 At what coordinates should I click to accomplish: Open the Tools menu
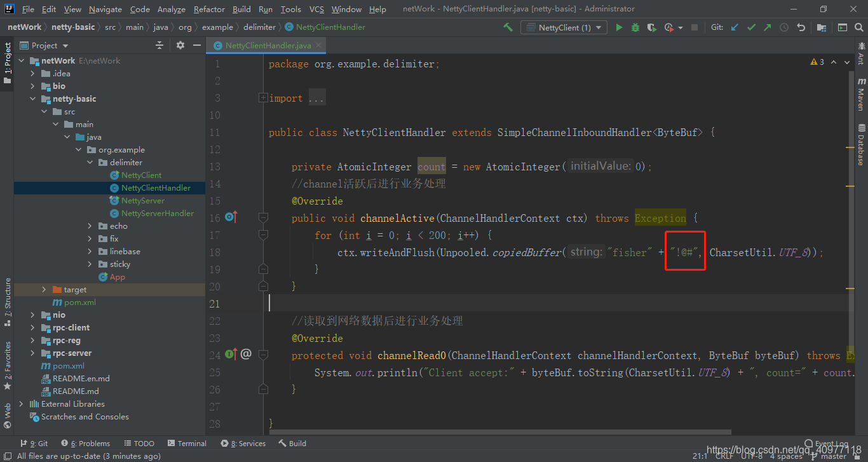[x=291, y=9]
